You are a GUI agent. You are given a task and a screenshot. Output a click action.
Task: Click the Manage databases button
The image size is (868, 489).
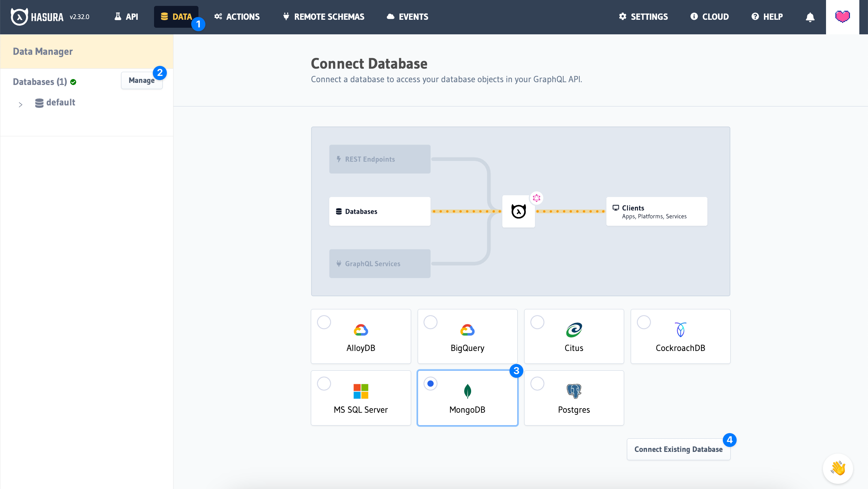(142, 80)
